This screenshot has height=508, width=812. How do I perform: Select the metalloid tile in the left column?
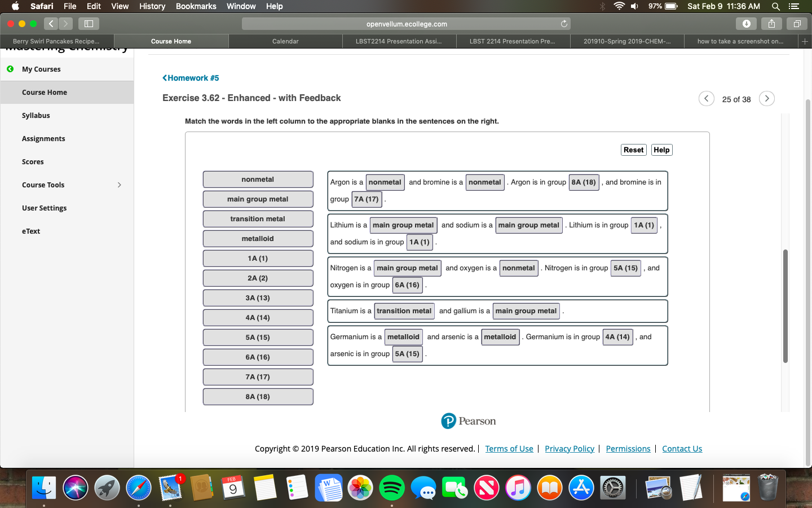click(258, 238)
